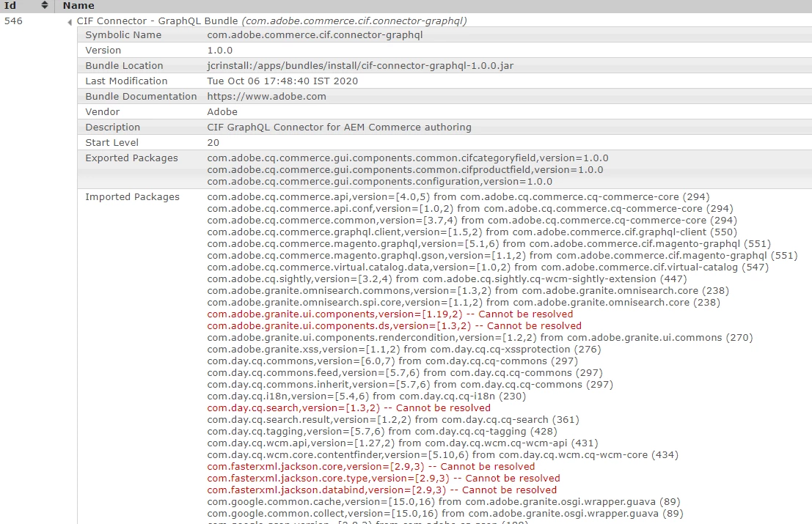Select the Vendor value Adobe
This screenshot has width=812, height=524.
coord(222,111)
